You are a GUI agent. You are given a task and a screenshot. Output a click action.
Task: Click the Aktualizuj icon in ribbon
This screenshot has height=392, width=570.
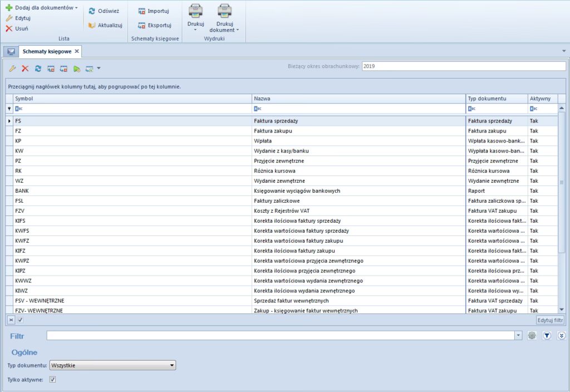coord(92,25)
